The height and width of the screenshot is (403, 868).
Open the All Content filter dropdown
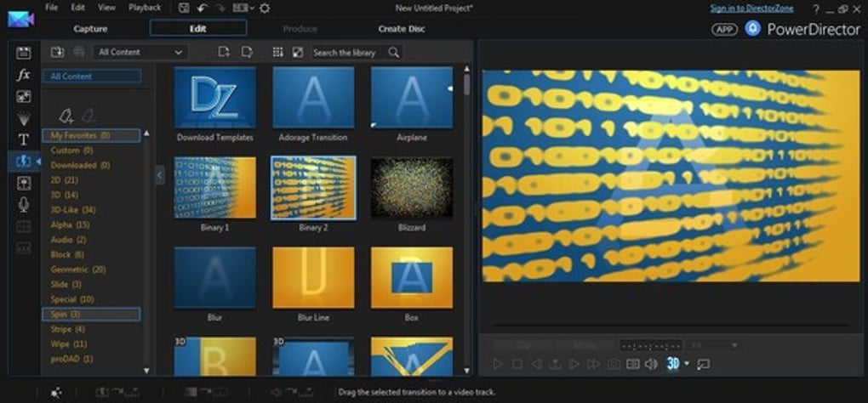140,52
